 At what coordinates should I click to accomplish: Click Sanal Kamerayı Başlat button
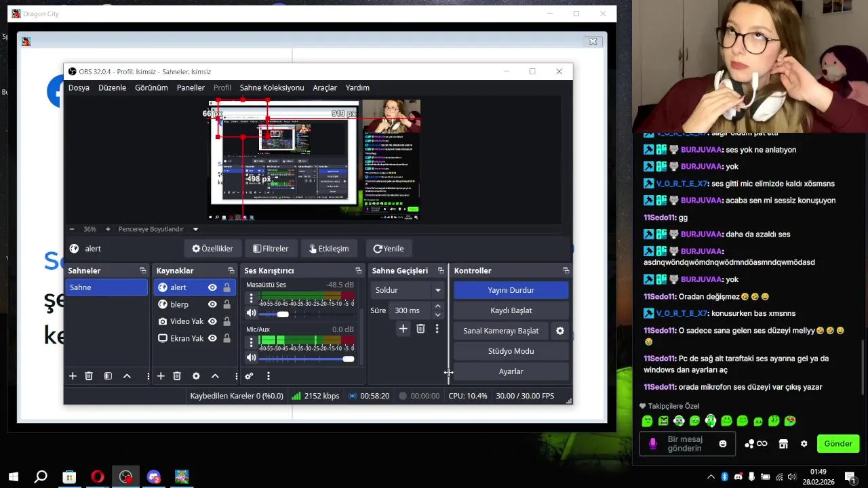click(x=501, y=331)
